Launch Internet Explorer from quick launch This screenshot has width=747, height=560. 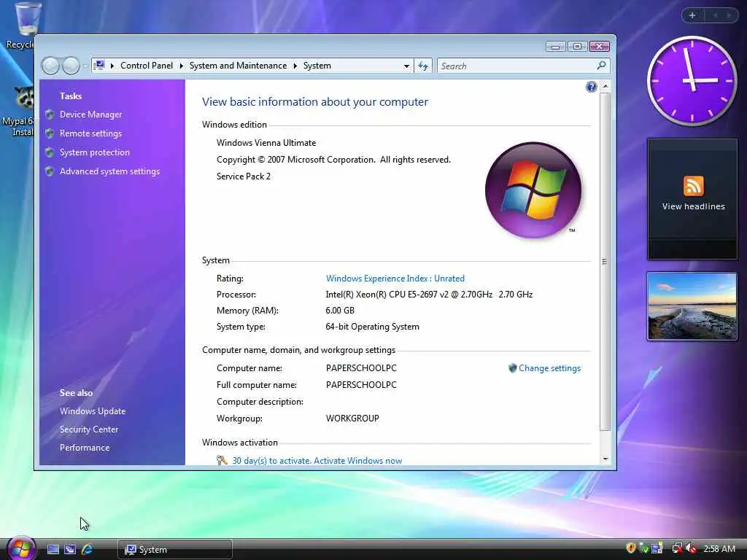[88, 550]
